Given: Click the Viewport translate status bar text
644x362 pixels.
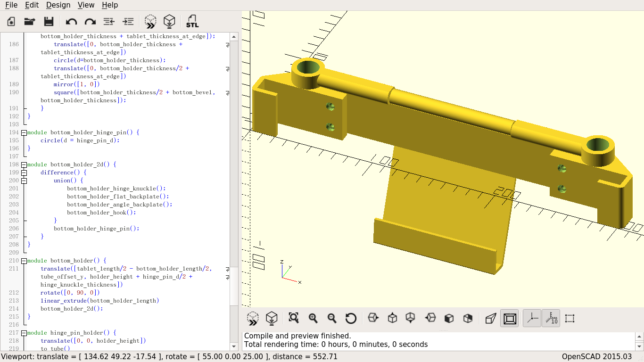Looking at the screenshot, I should click(x=169, y=357).
